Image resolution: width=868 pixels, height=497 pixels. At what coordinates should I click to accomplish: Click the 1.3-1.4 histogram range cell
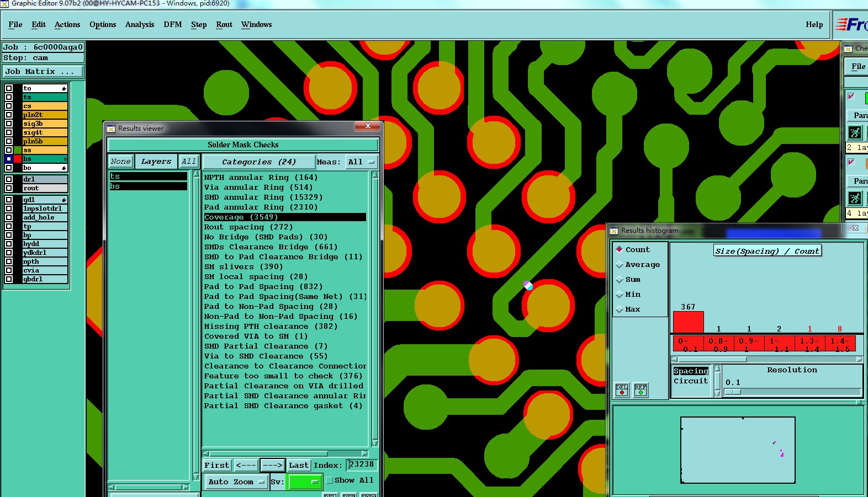pos(809,344)
